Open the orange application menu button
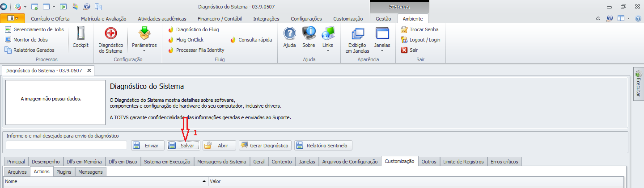Viewport: 644px width, 188px height. (13, 18)
